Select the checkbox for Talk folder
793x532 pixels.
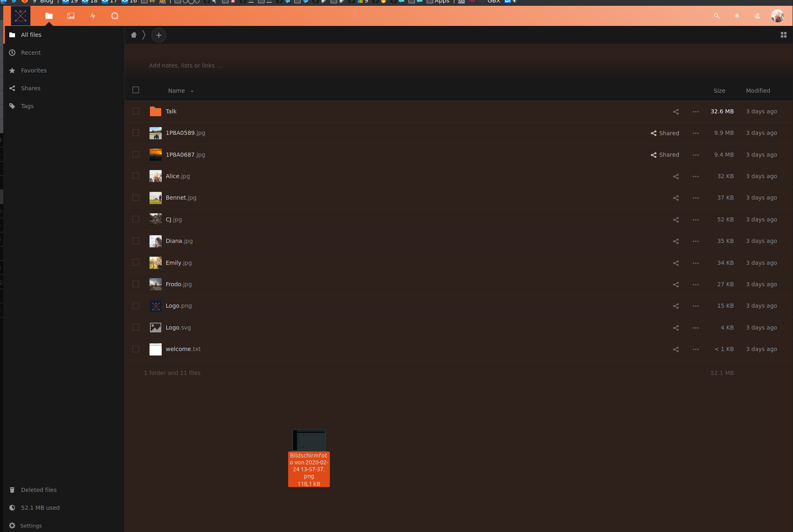(x=136, y=111)
